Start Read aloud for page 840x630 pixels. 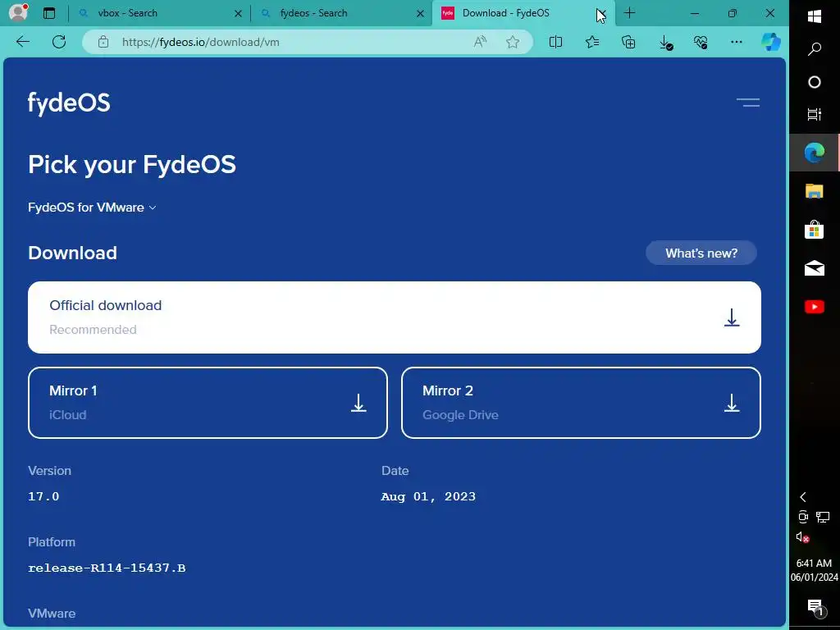(x=480, y=42)
